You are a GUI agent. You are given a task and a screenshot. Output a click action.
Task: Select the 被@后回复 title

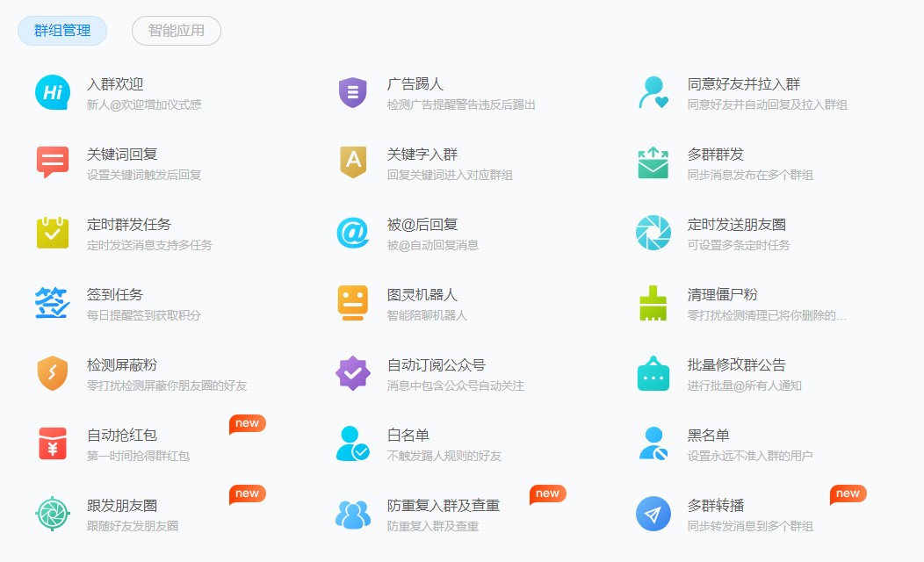pyautogui.click(x=422, y=225)
